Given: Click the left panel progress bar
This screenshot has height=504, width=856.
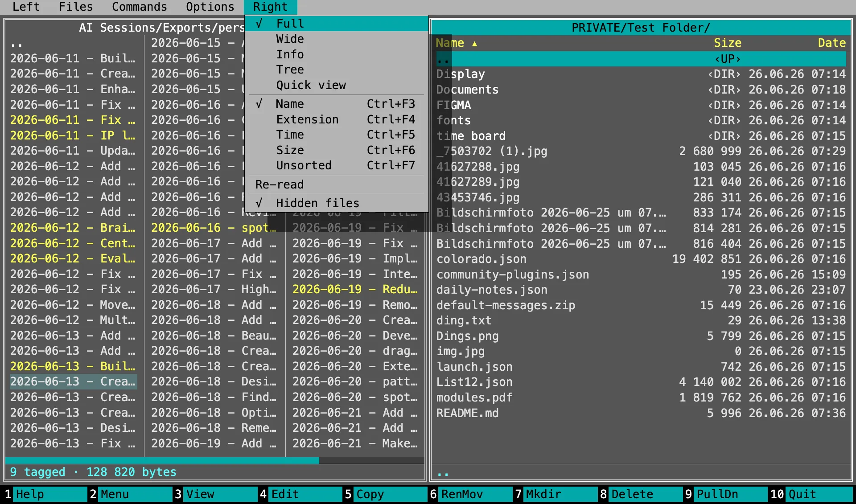Looking at the screenshot, I should (214, 461).
